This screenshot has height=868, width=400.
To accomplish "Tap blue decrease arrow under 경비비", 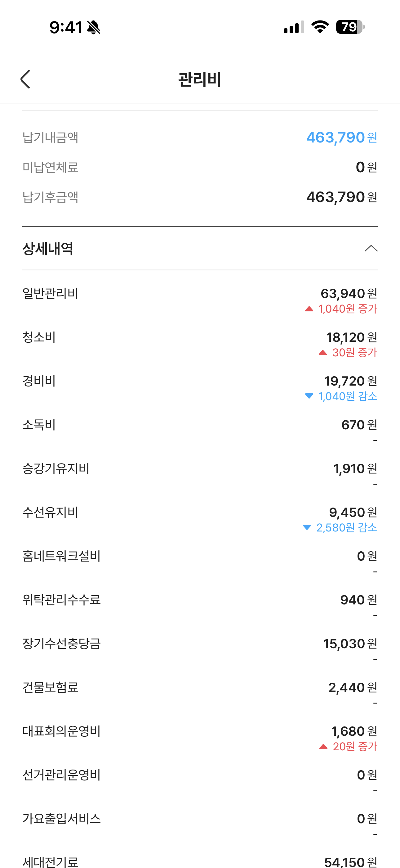I will click(309, 396).
